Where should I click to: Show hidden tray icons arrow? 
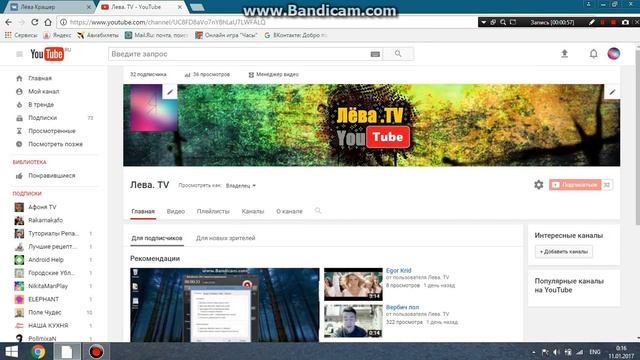point(533,352)
